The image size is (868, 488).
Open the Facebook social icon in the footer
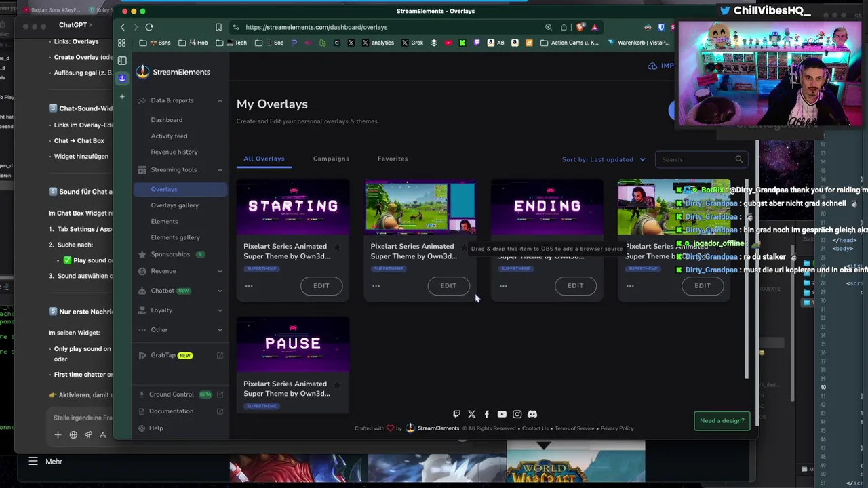(x=486, y=414)
